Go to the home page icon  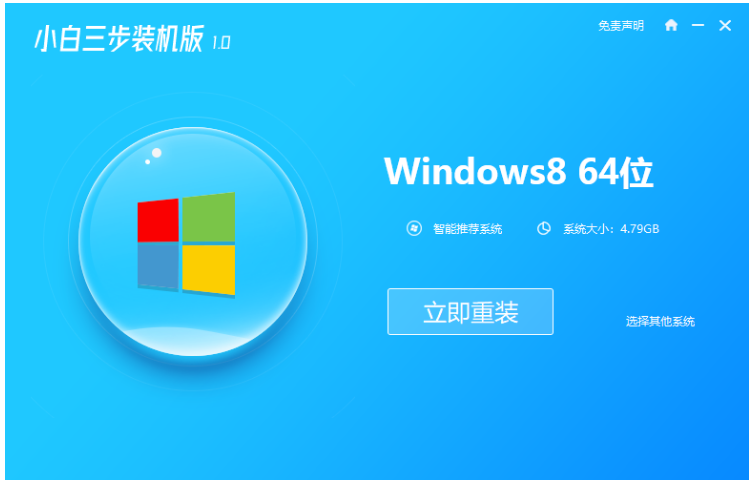(x=671, y=25)
